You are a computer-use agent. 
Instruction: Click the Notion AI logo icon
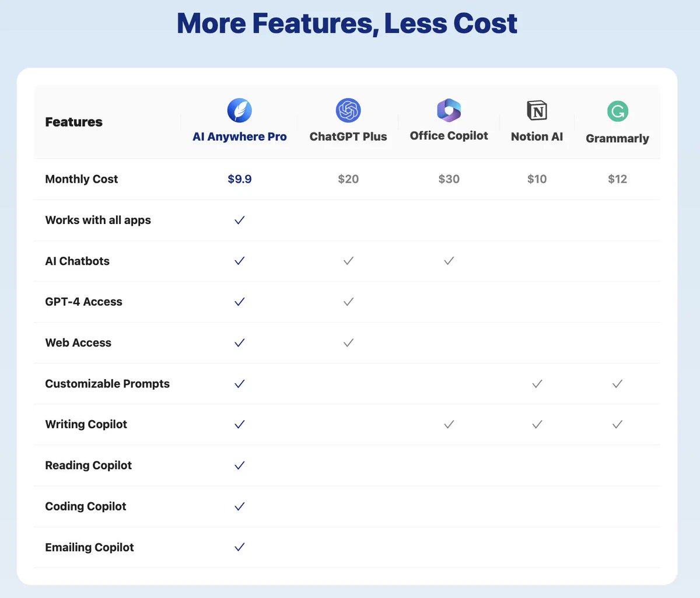point(537,110)
